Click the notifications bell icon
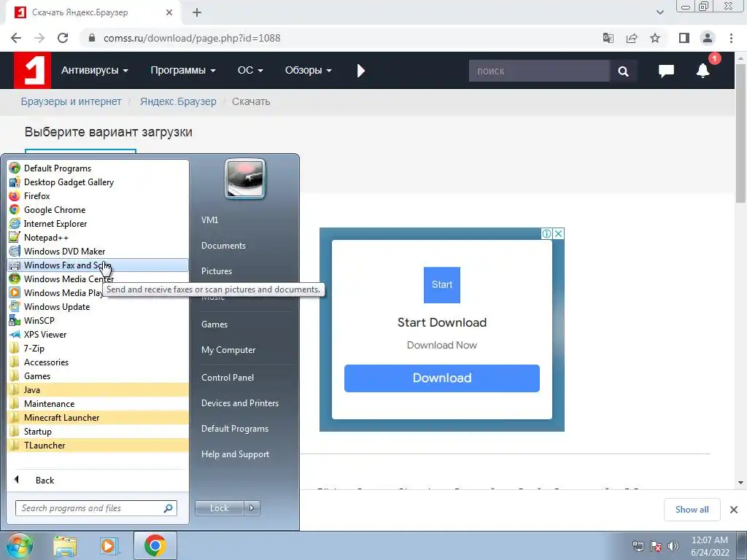The image size is (747, 560). (703, 71)
